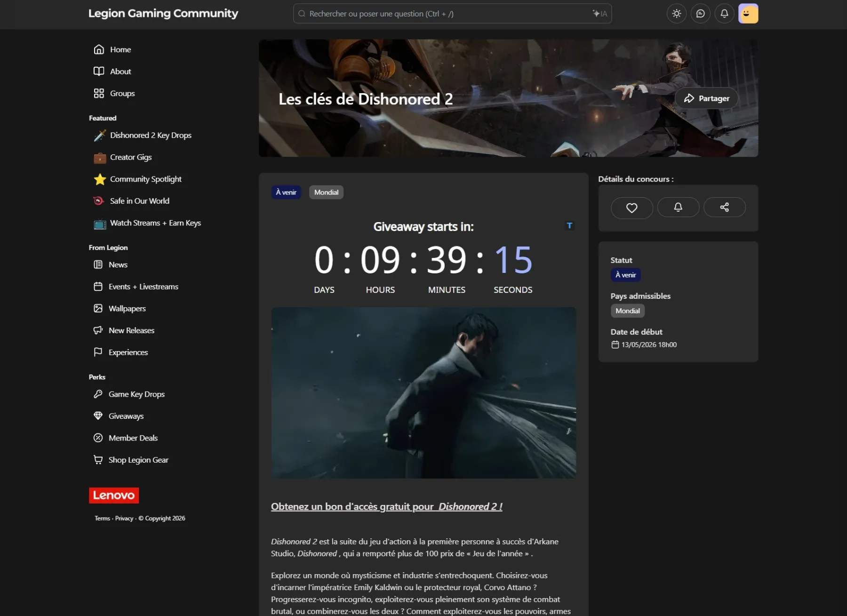Viewport: 847px width, 616px height.
Task: Like the giveaway with the heart button
Action: click(x=632, y=208)
